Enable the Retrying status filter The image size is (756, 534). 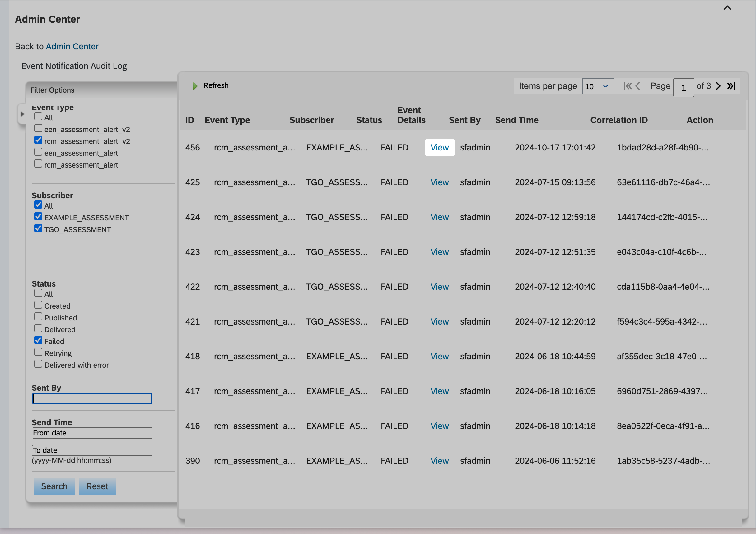click(x=38, y=352)
